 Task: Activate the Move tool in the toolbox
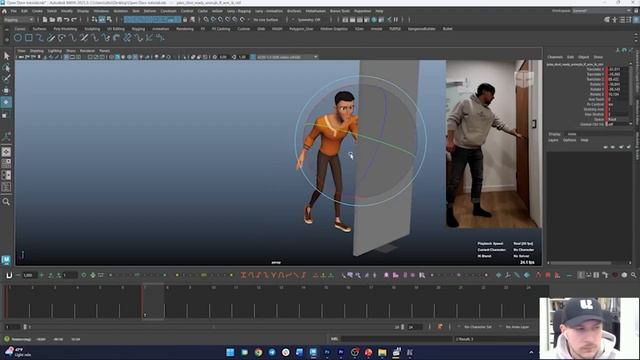pos(6,90)
